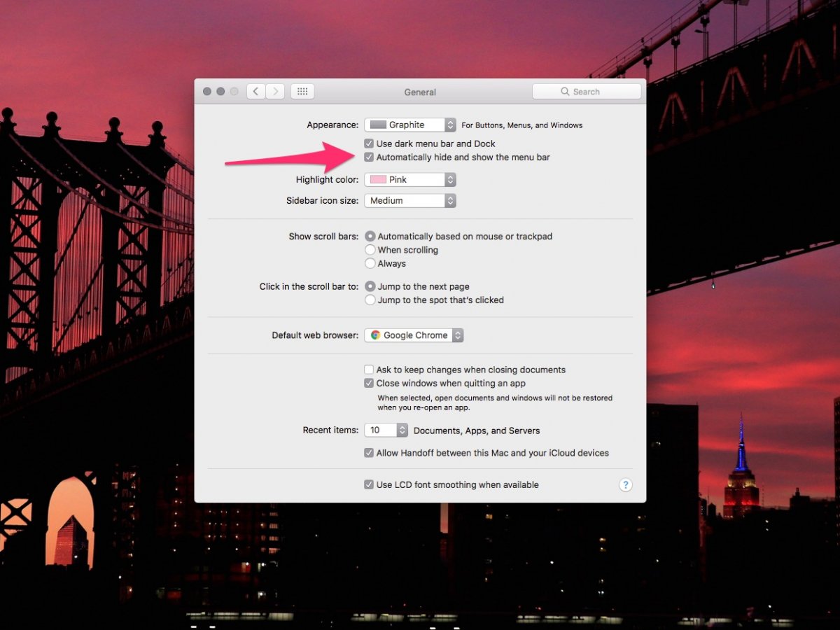Open the Appearance Graphite dropdown

click(x=410, y=125)
